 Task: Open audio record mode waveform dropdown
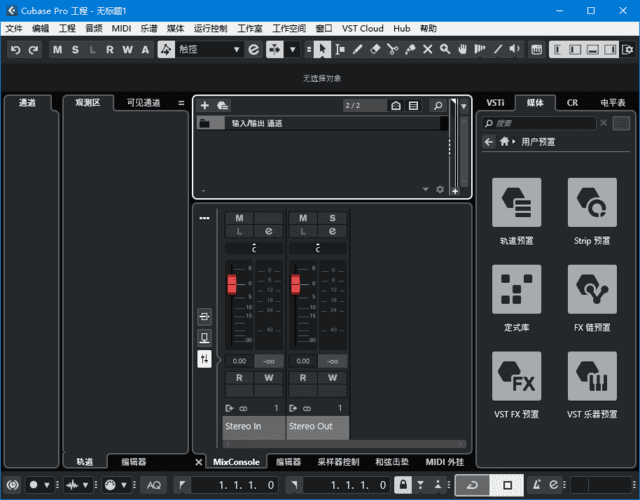click(85, 485)
